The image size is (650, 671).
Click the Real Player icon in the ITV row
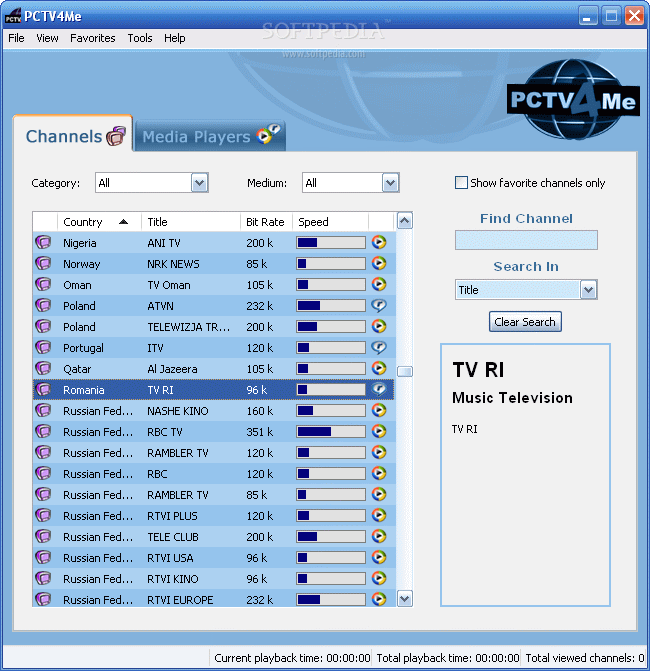pyautogui.click(x=379, y=347)
